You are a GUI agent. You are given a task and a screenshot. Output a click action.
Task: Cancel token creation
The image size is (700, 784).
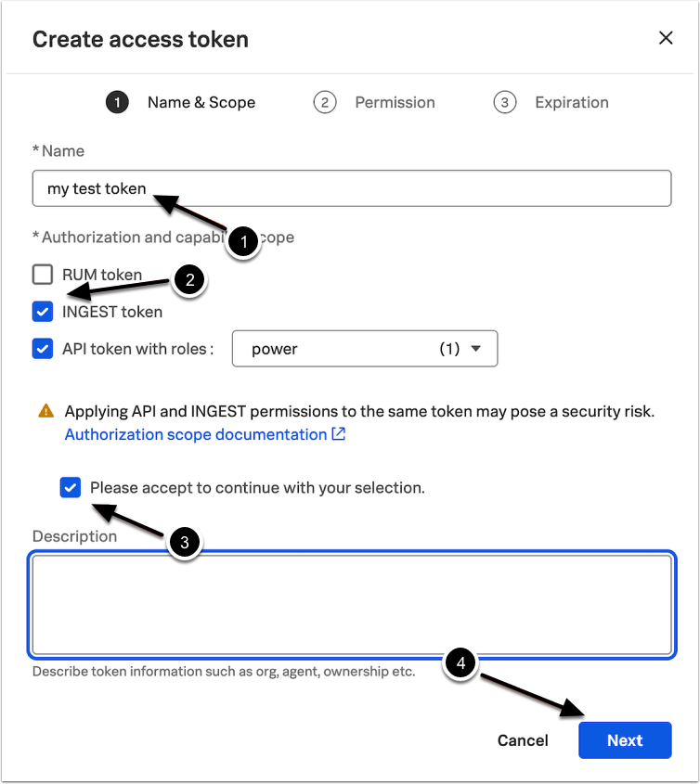point(523,740)
